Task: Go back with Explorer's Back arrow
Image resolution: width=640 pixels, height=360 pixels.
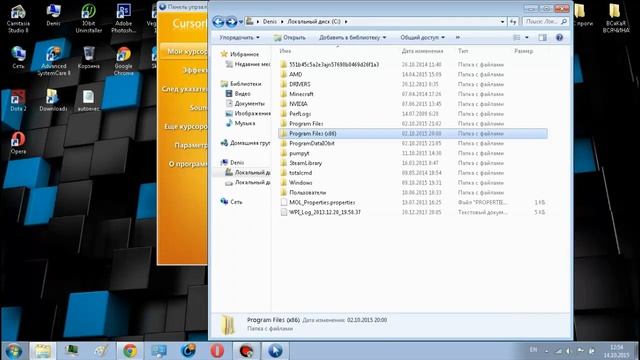Action: coord(218,22)
